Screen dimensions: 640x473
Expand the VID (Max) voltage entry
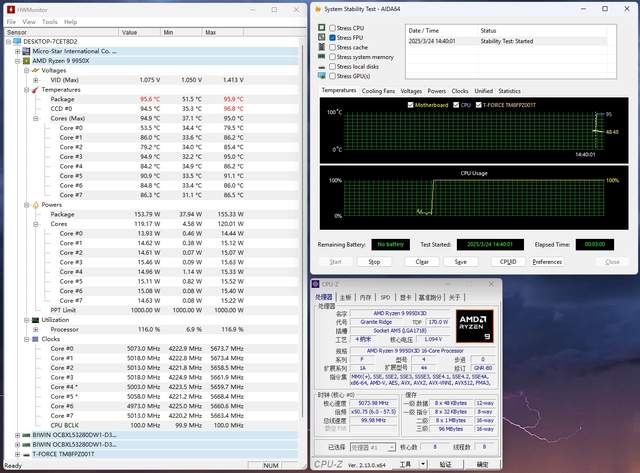click(x=36, y=80)
